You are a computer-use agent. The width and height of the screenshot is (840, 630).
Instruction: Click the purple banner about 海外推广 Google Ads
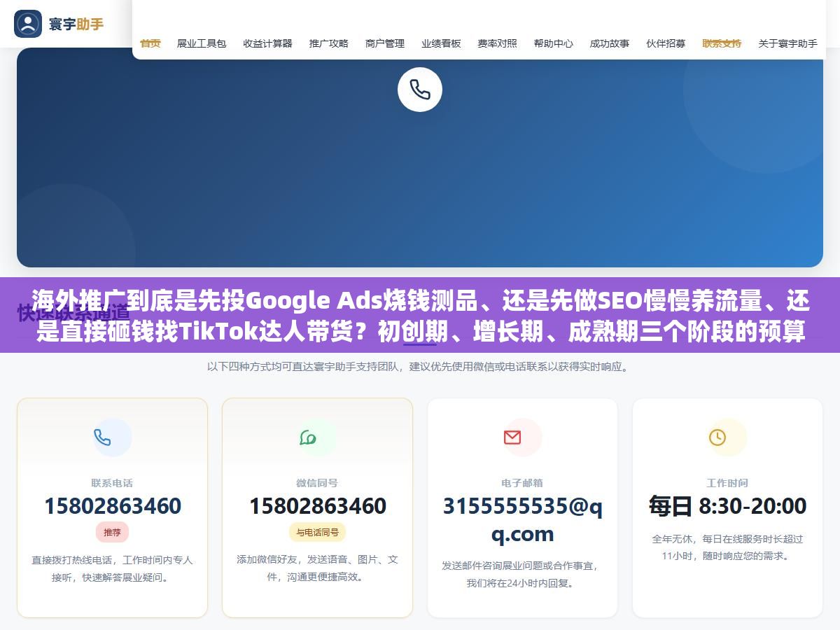pos(420,315)
